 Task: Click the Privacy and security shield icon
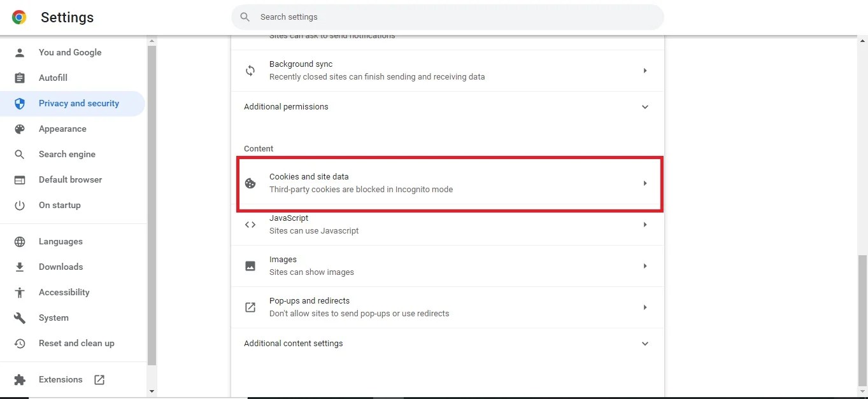click(20, 103)
